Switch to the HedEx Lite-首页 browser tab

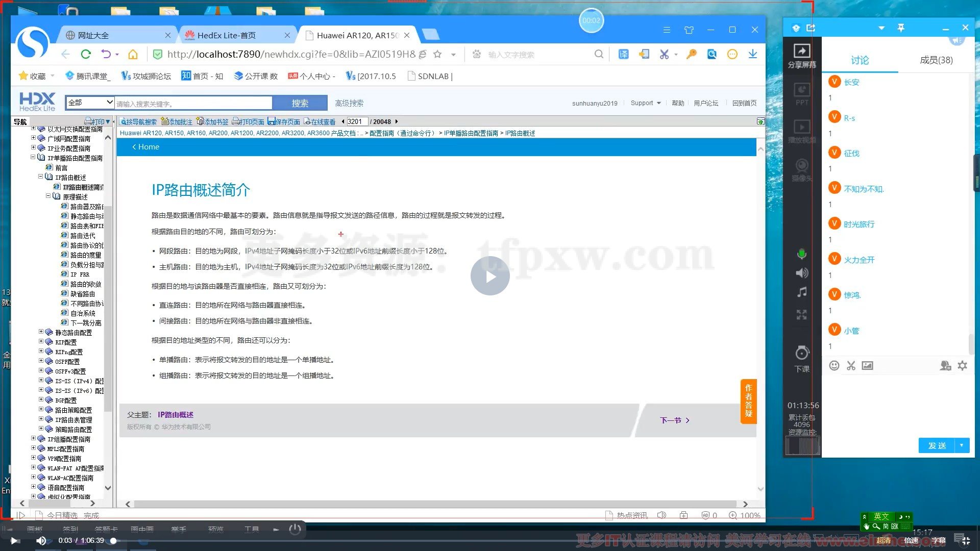236,35
